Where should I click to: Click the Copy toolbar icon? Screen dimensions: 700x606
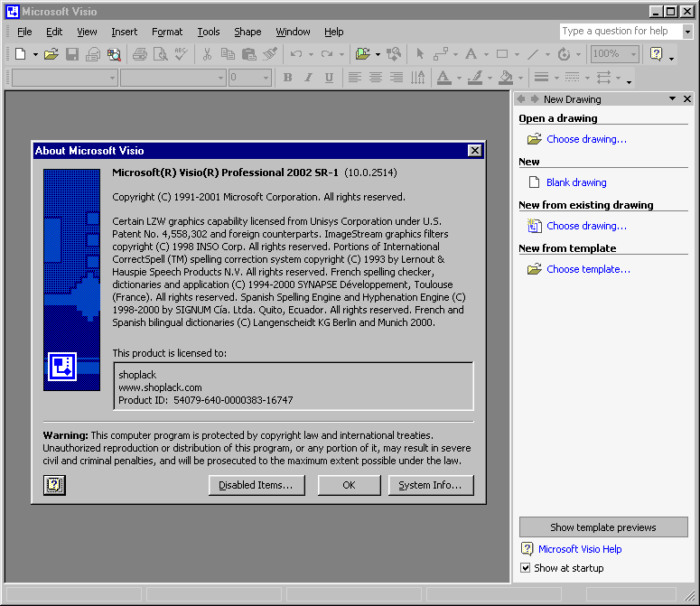click(x=228, y=54)
